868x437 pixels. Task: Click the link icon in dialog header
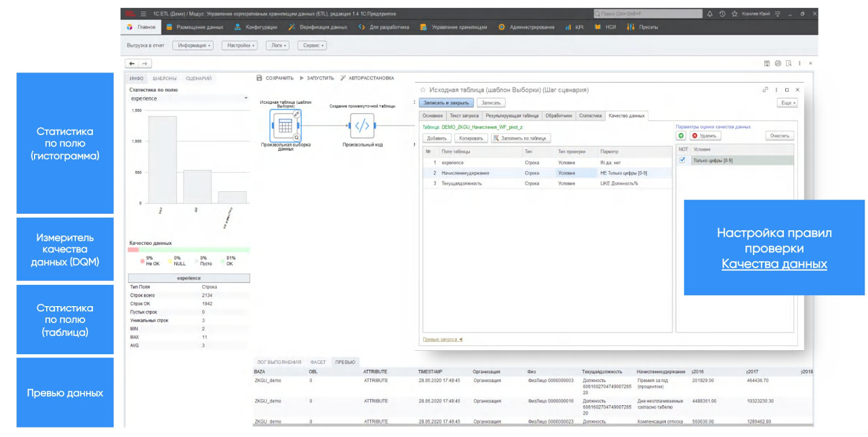tap(766, 90)
